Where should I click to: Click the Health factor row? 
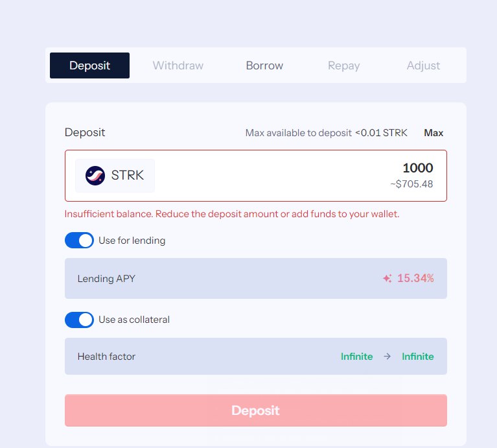(256, 356)
